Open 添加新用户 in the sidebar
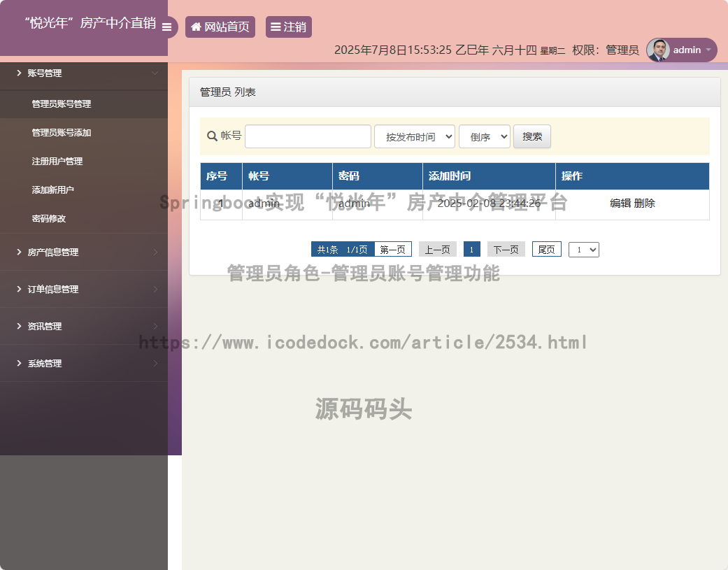 tap(84, 190)
